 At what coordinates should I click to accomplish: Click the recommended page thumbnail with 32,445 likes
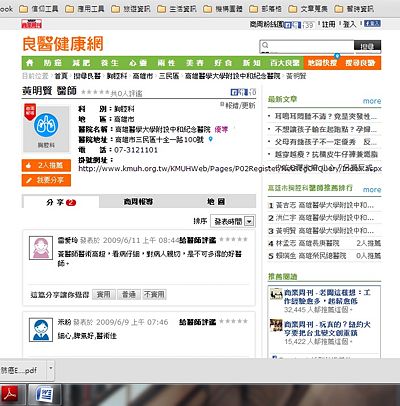tap(276, 294)
